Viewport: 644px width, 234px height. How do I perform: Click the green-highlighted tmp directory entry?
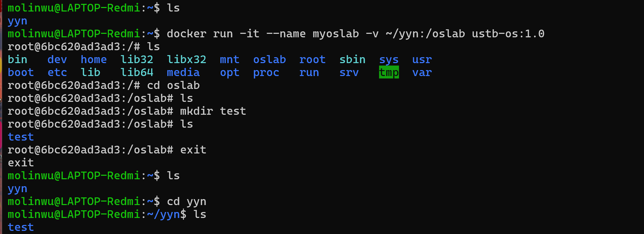[388, 73]
